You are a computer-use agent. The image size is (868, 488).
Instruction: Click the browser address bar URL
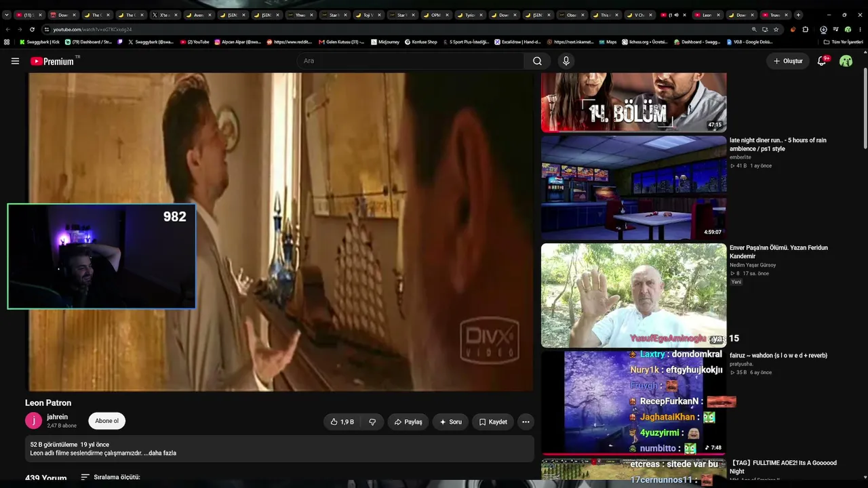click(93, 30)
